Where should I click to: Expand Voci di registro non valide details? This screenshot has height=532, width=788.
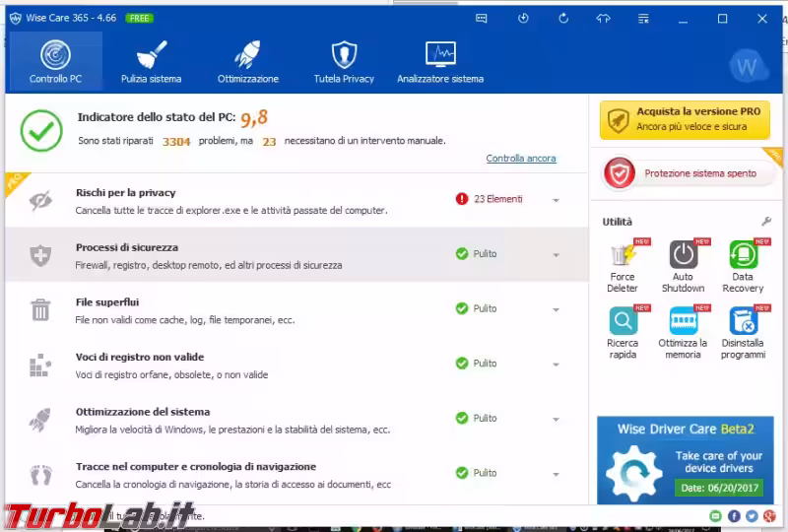pos(556,365)
